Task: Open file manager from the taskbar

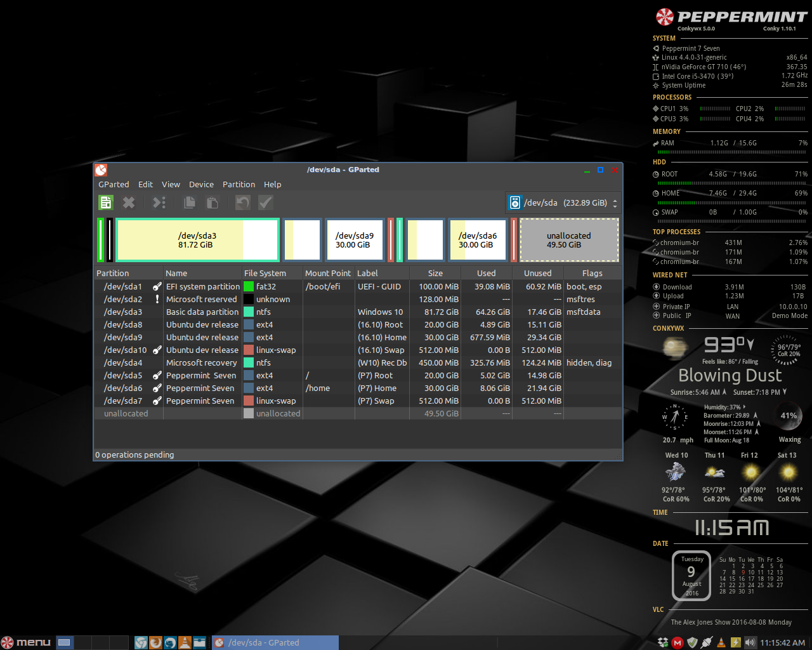Action: click(x=199, y=642)
